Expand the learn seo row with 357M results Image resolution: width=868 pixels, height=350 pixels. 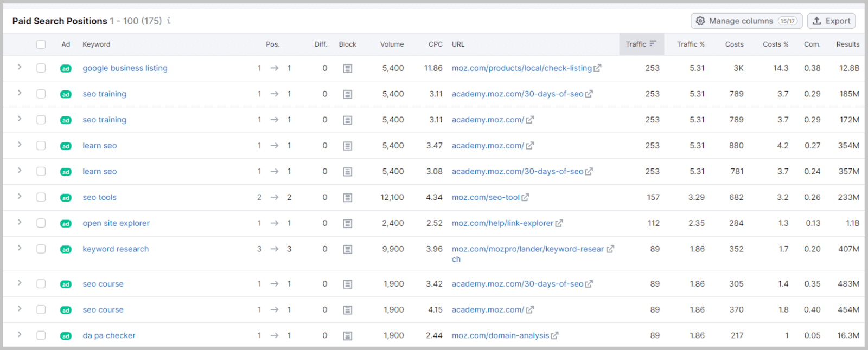coord(20,170)
